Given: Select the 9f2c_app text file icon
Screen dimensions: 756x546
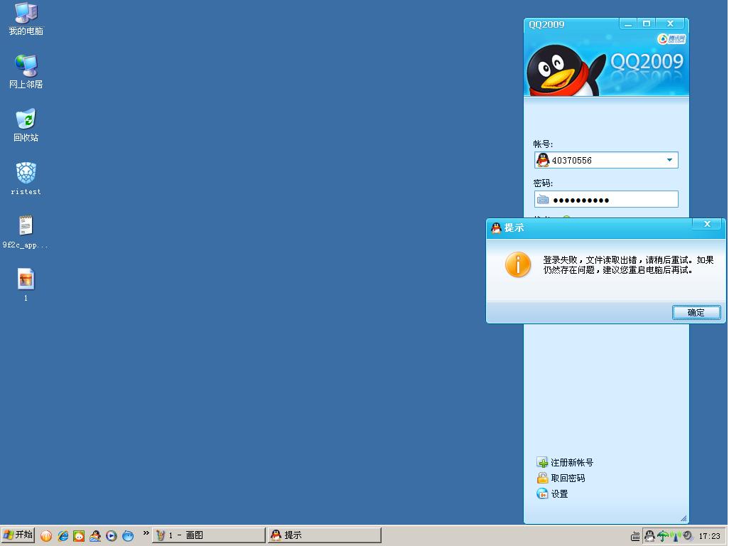Looking at the screenshot, I should click(26, 232).
